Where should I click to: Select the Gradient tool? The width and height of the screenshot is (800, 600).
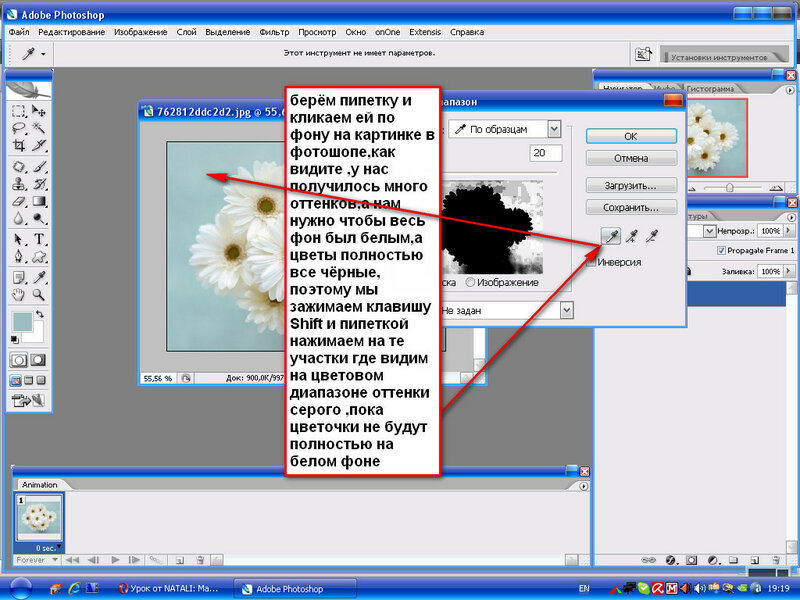[39, 202]
